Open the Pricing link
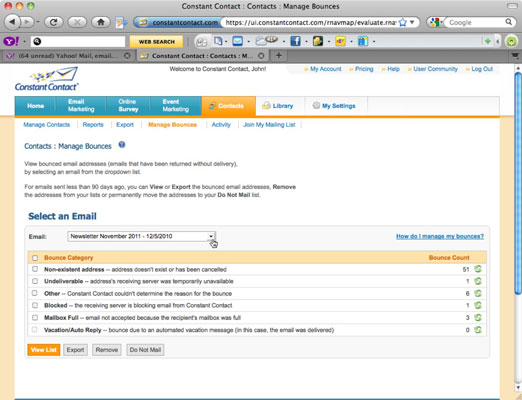 tap(364, 69)
